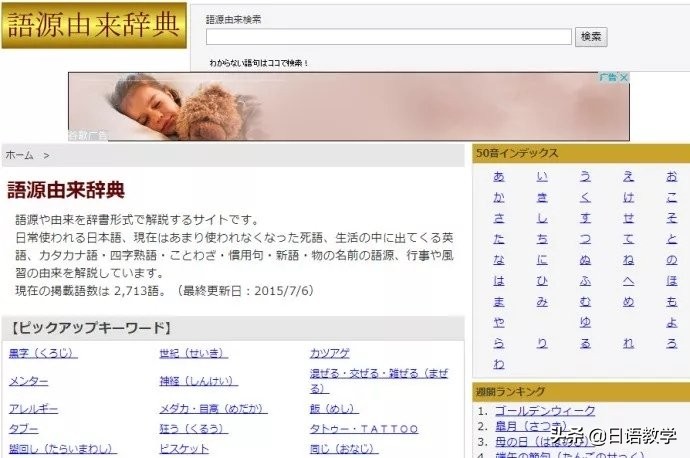The height and width of the screenshot is (458, 690).
Task: Open the ま index link
Action: pos(499,302)
